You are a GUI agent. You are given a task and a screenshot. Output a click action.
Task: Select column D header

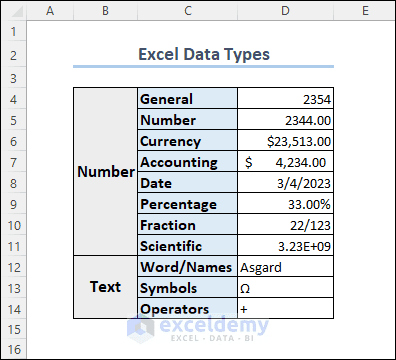coord(285,11)
